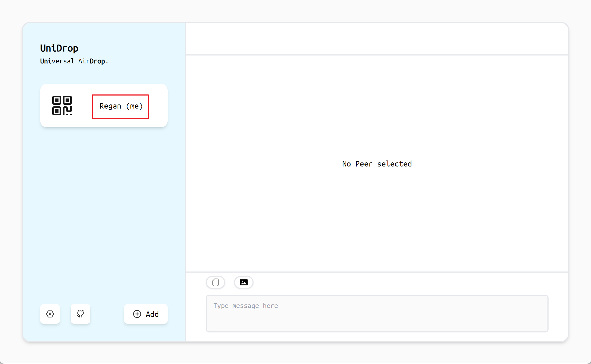Image resolution: width=591 pixels, height=364 pixels.
Task: Focus the Type message here field
Action: [377, 313]
